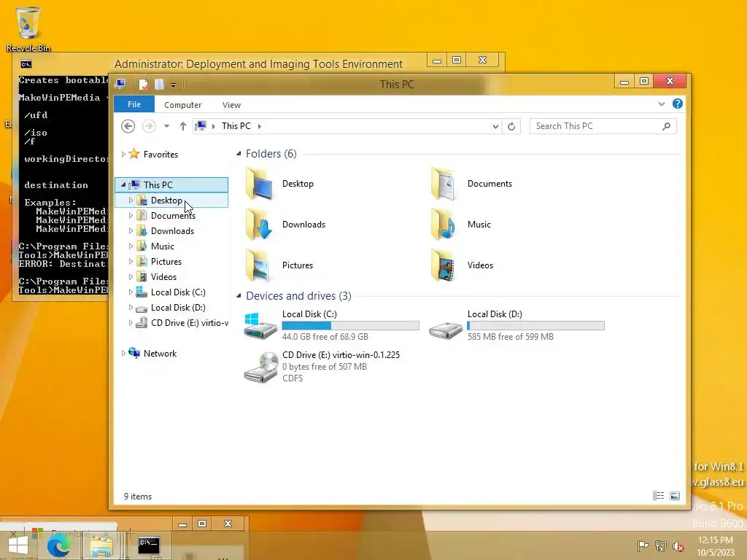Collapse the This PC tree node
Image resolution: width=747 pixels, height=560 pixels.
[123, 184]
